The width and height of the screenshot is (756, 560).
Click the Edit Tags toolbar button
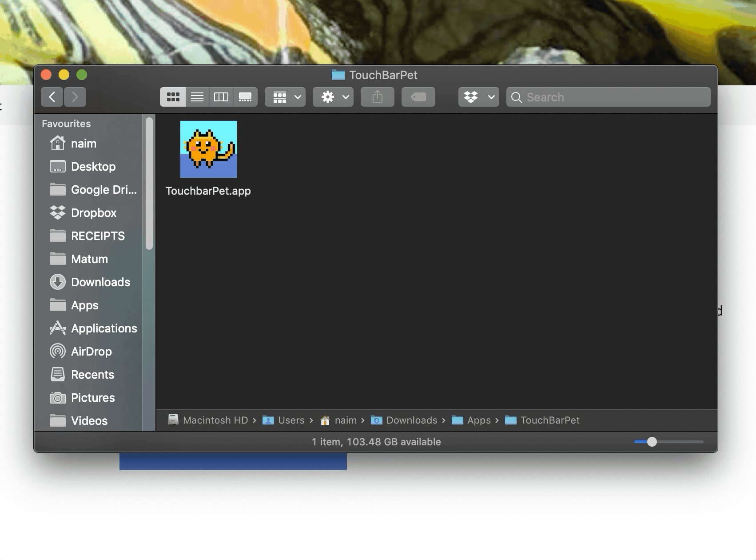click(x=418, y=97)
